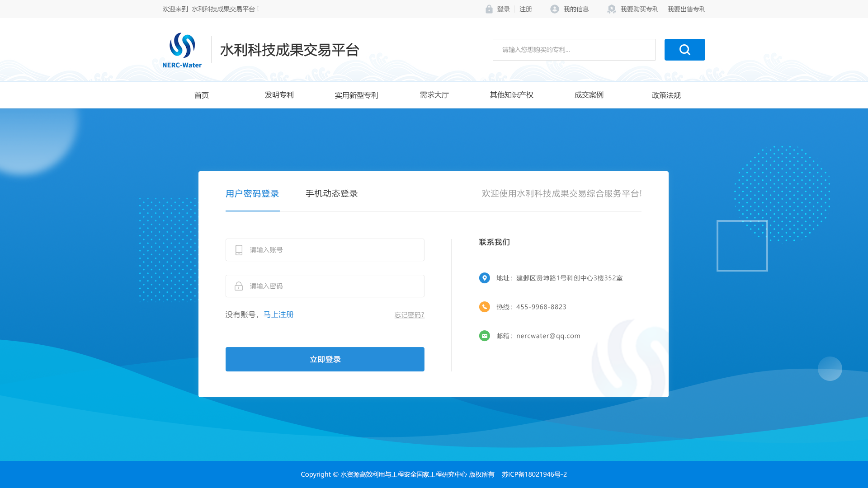Click the platform title 水利科技成果交易平台
This screenshot has width=868, height=488.
pos(289,50)
